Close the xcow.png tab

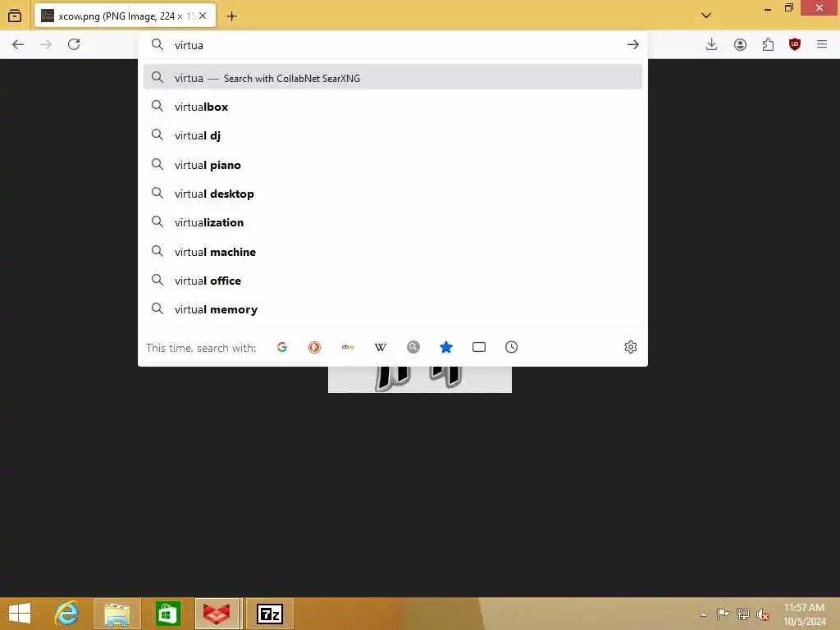(x=203, y=16)
